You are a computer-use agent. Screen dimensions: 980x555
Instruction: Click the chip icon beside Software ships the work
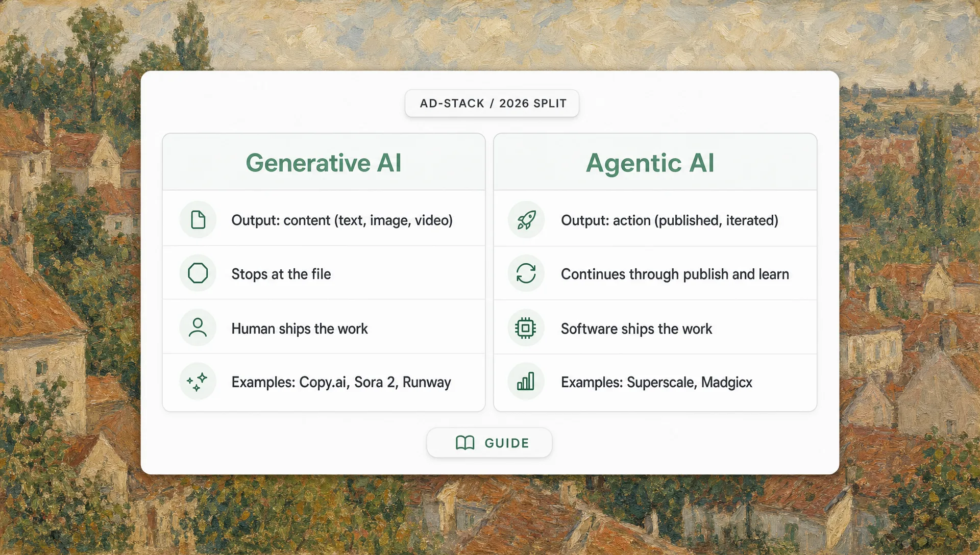coord(526,327)
